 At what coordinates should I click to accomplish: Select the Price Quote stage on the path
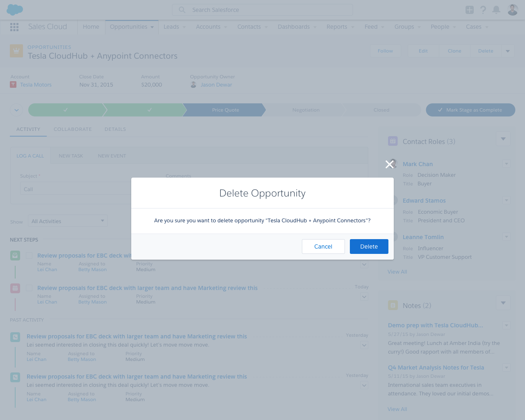[225, 110]
